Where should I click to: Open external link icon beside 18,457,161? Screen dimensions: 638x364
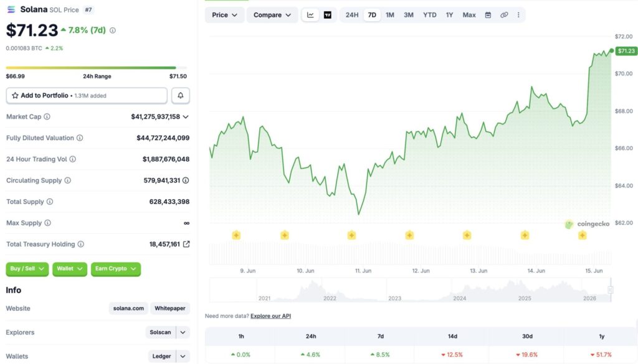point(186,244)
